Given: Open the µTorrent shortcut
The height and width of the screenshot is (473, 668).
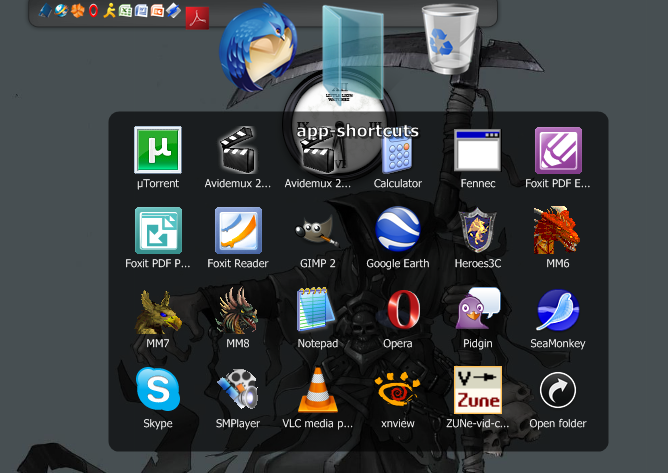Looking at the screenshot, I should pos(158,150).
